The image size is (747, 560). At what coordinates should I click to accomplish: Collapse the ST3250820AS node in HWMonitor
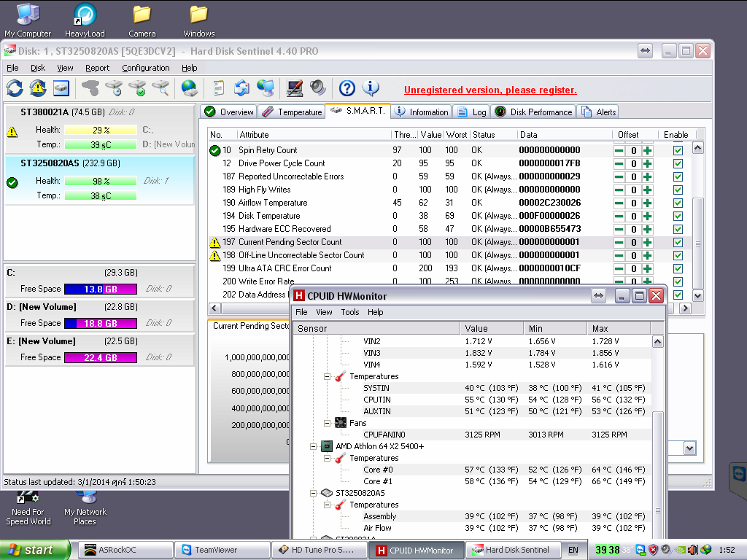click(313, 493)
